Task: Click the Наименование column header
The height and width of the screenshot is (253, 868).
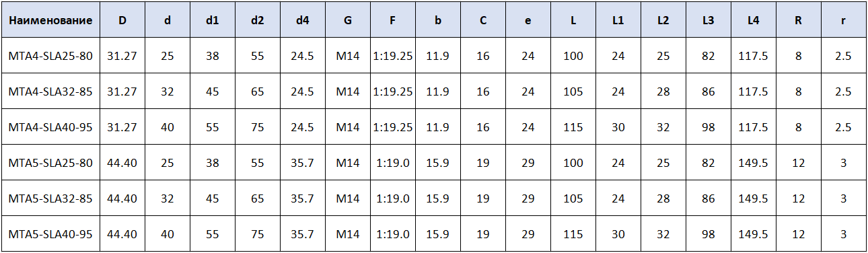Action: pos(50,20)
